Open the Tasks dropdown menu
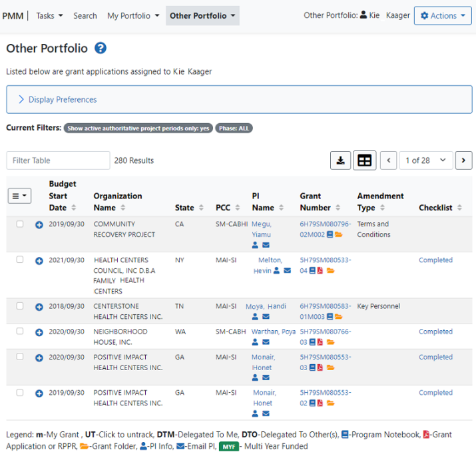The image size is (476, 476). [x=49, y=15]
